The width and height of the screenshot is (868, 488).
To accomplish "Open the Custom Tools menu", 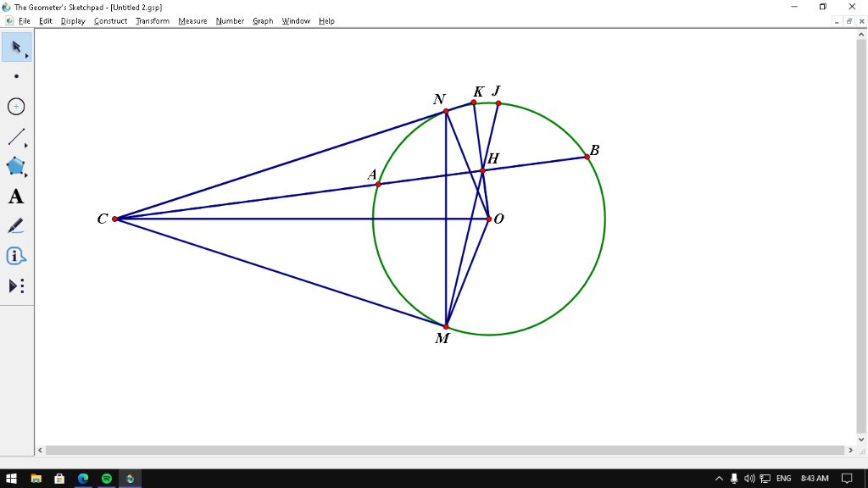I will pyautogui.click(x=16, y=286).
